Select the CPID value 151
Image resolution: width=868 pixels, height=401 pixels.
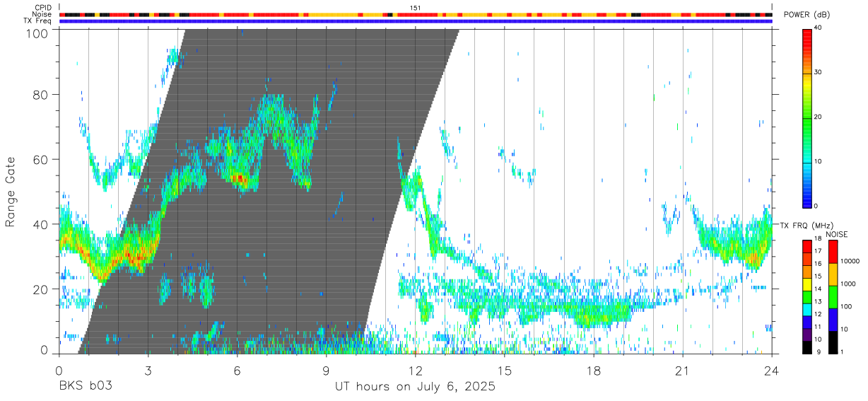415,8
